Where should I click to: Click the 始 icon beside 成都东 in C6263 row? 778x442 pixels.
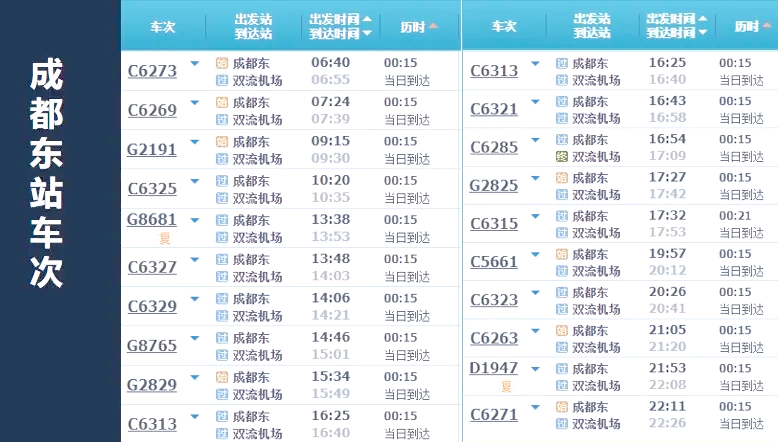562,331
